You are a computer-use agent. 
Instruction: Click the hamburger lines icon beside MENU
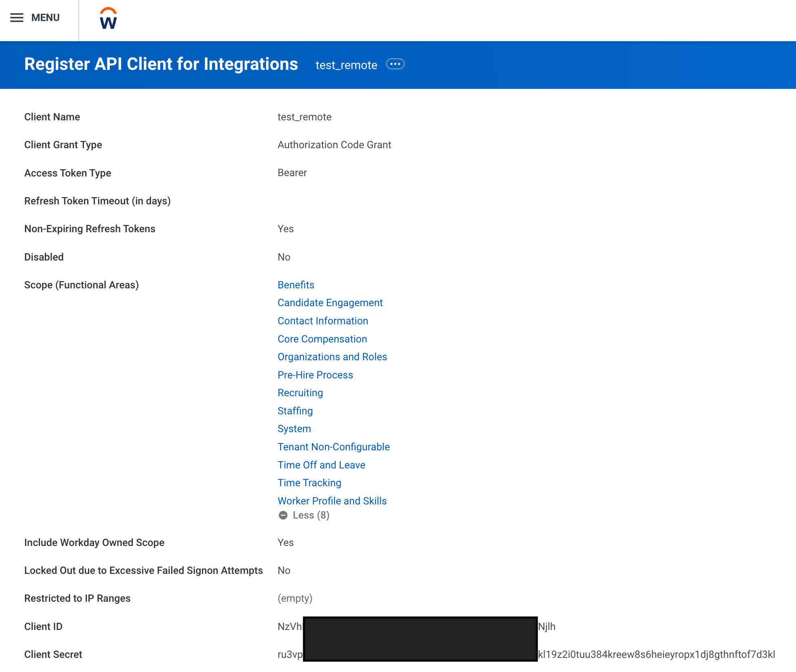pos(17,18)
